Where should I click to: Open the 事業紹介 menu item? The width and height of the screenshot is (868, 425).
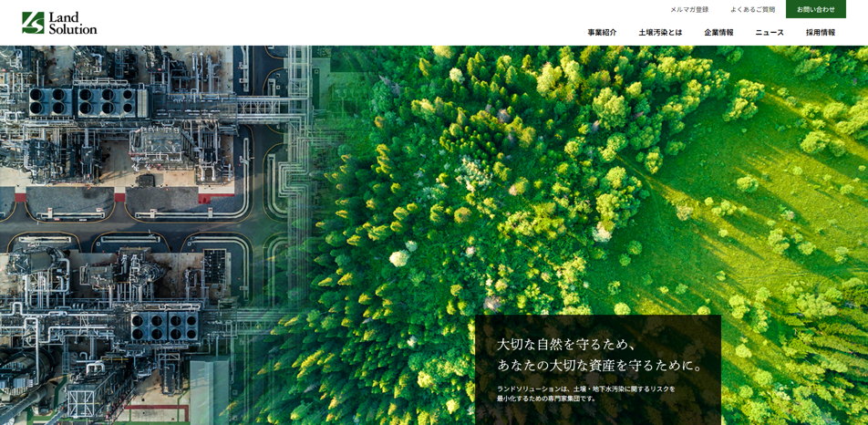(x=602, y=32)
